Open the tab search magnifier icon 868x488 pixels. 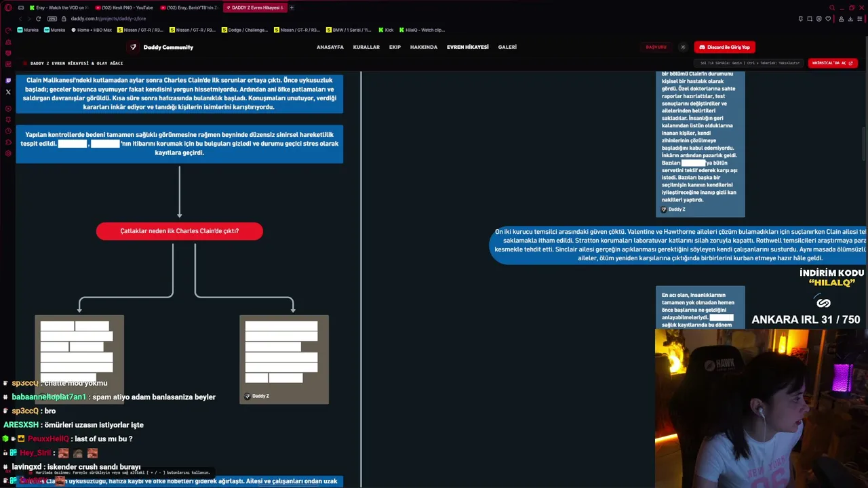(833, 7)
